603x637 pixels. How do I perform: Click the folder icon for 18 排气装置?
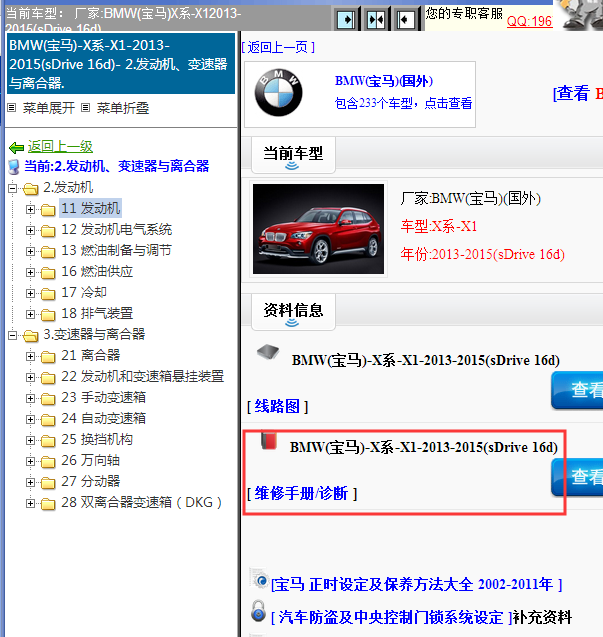pyautogui.click(x=48, y=315)
